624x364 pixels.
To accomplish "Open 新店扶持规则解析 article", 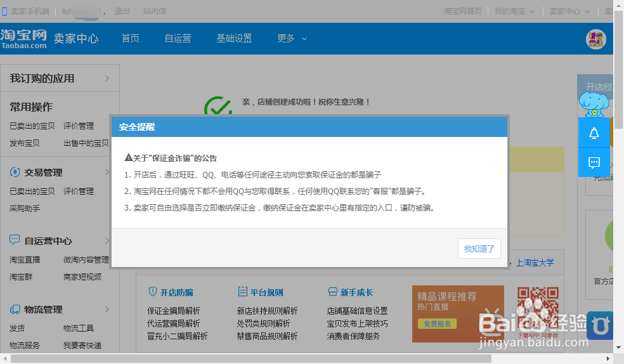I will [x=268, y=311].
